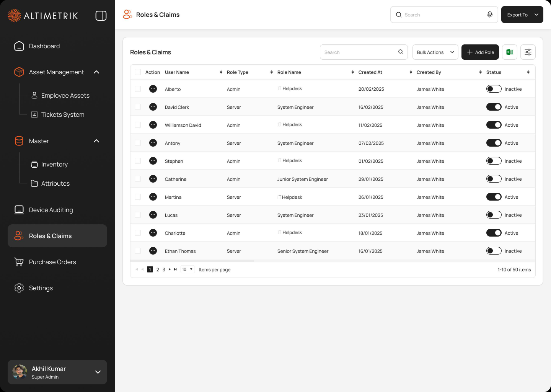551x392 pixels.
Task: Click the magnifier icon in table search
Action: click(x=401, y=52)
